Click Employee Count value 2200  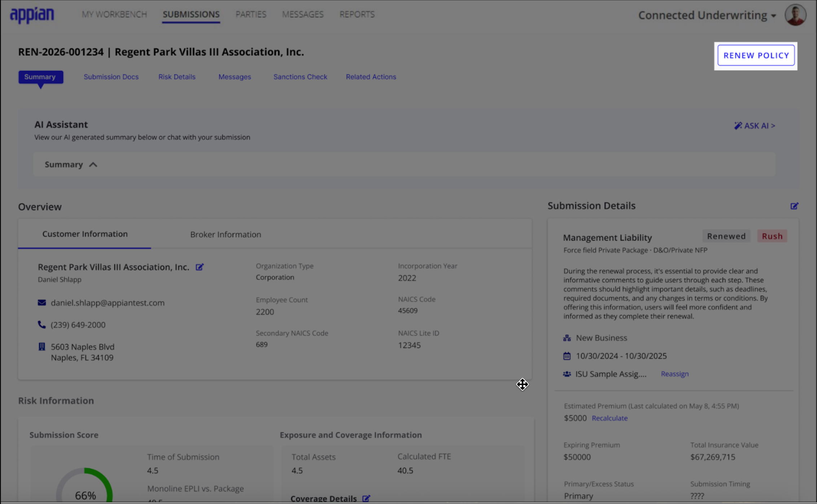pos(265,311)
